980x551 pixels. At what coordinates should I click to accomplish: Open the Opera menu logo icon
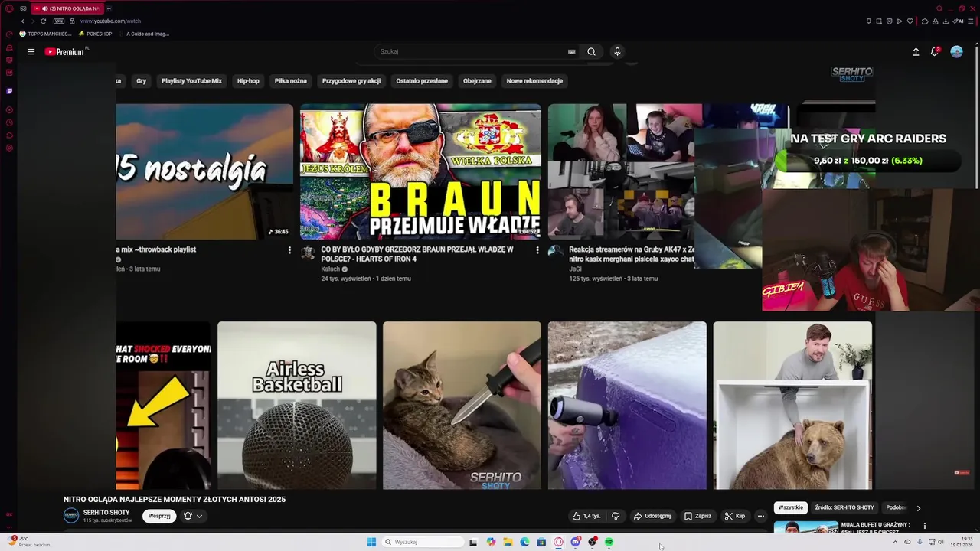(x=9, y=8)
